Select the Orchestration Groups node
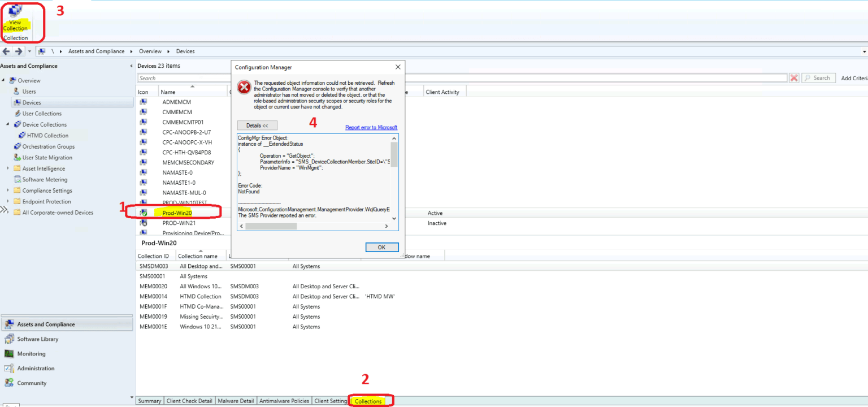This screenshot has height=407, width=868. pos(49,146)
